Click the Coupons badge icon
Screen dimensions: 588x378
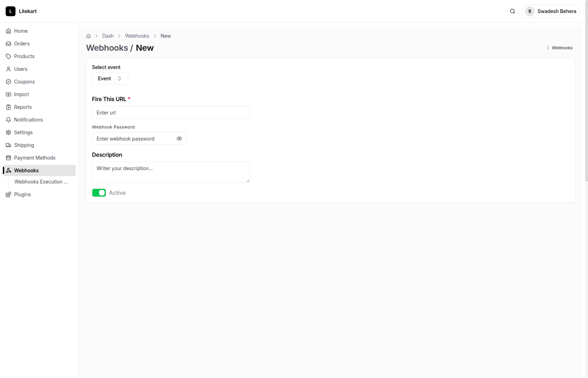point(8,82)
